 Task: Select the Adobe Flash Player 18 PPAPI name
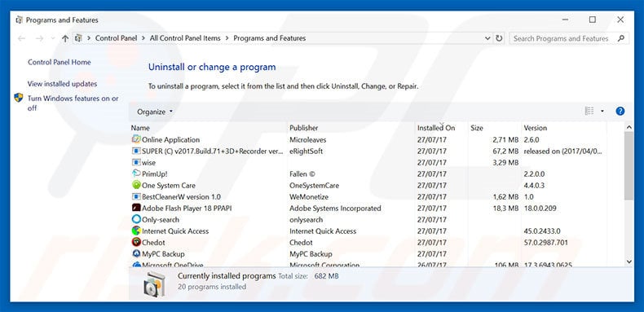187,209
